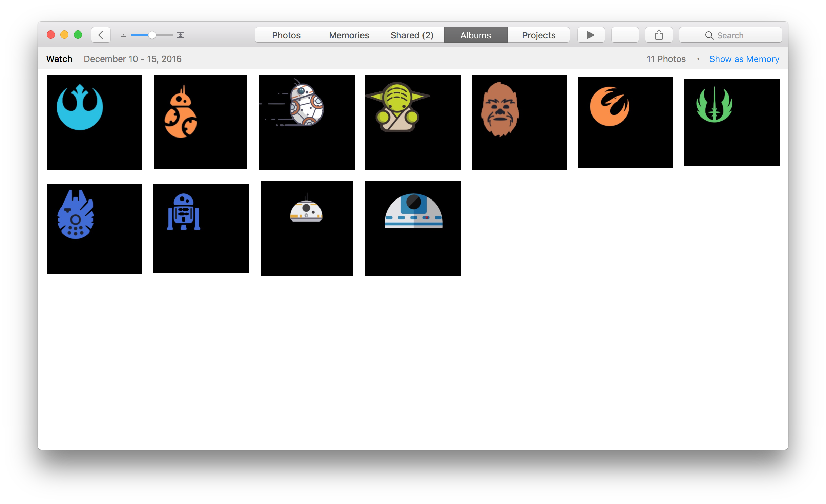Image resolution: width=826 pixels, height=504 pixels.
Task: Click the 11 Photos count label
Action: pyautogui.click(x=666, y=59)
